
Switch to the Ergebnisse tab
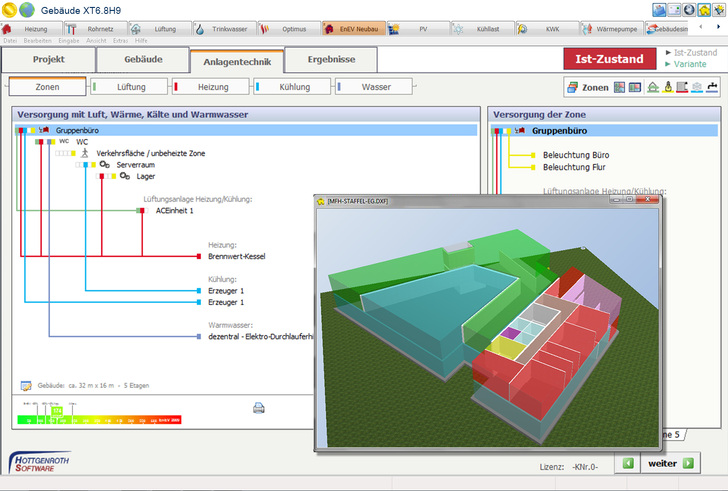330,60
